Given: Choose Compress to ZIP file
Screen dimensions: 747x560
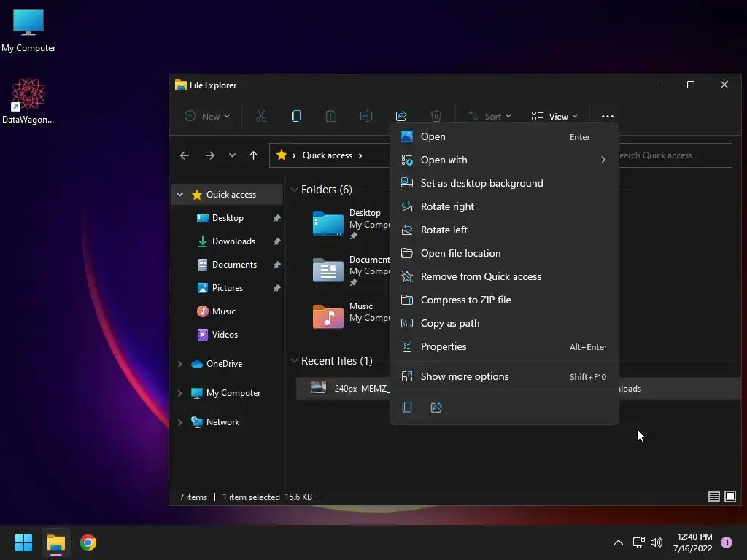Looking at the screenshot, I should click(x=504, y=300).
